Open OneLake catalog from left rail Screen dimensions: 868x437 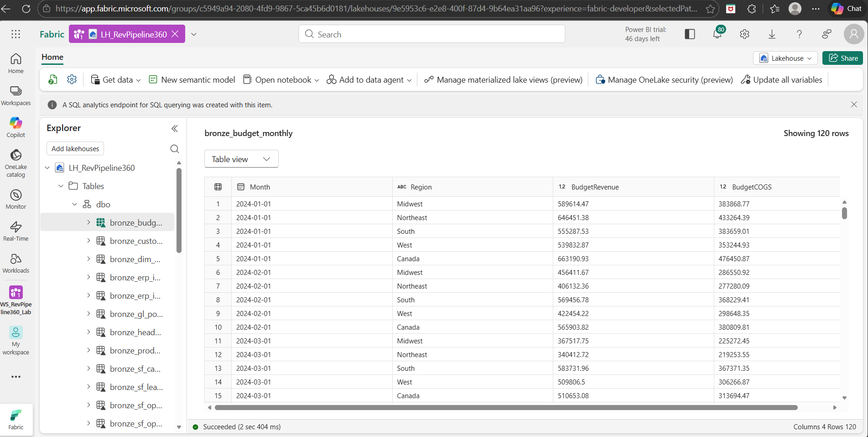[16, 163]
